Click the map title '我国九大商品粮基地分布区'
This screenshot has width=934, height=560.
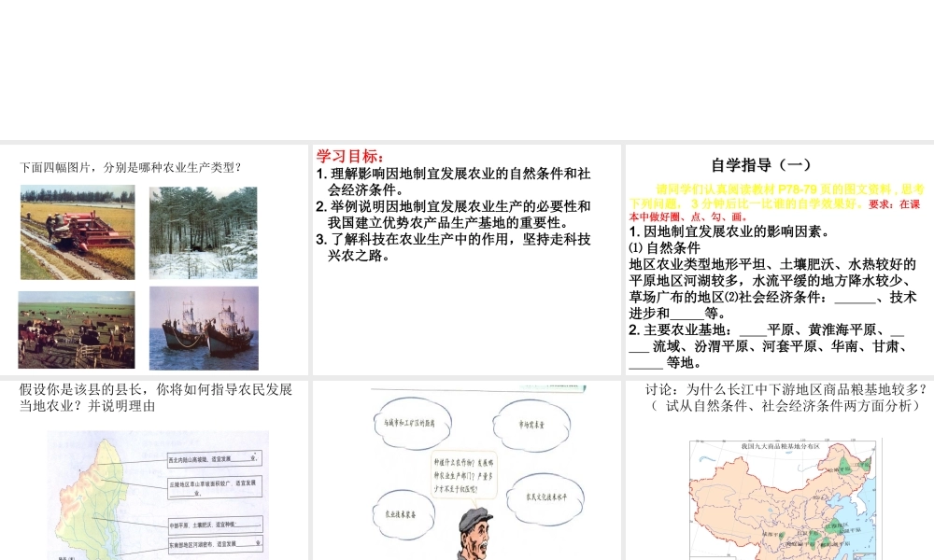click(780, 446)
